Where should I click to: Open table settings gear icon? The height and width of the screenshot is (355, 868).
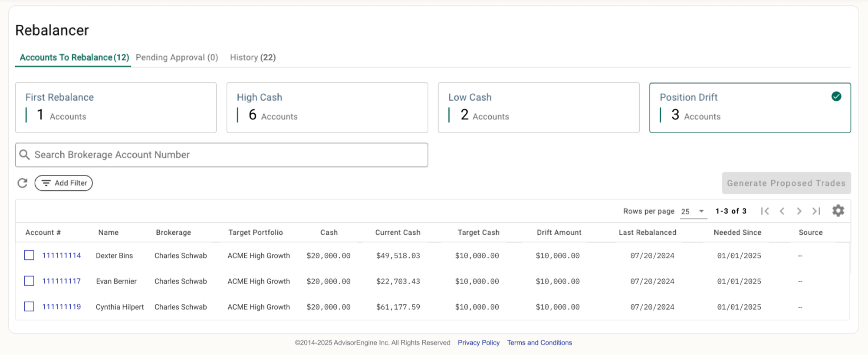[838, 211]
